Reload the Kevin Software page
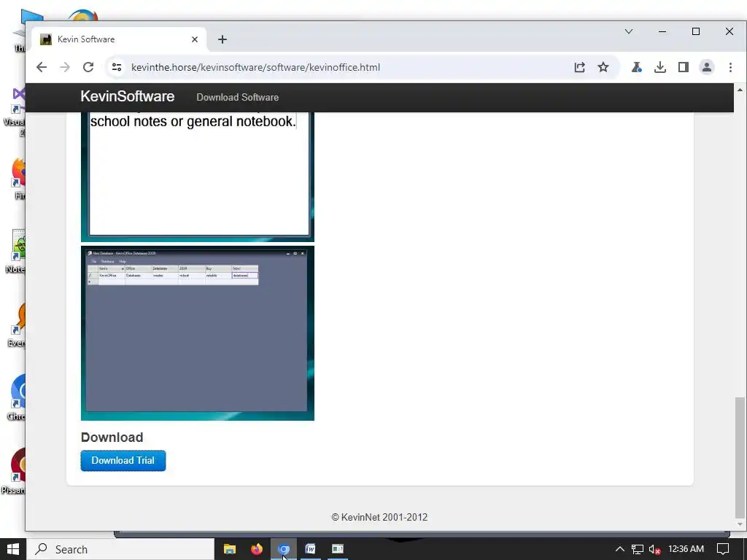Screen dimensions: 747x560 [88, 67]
